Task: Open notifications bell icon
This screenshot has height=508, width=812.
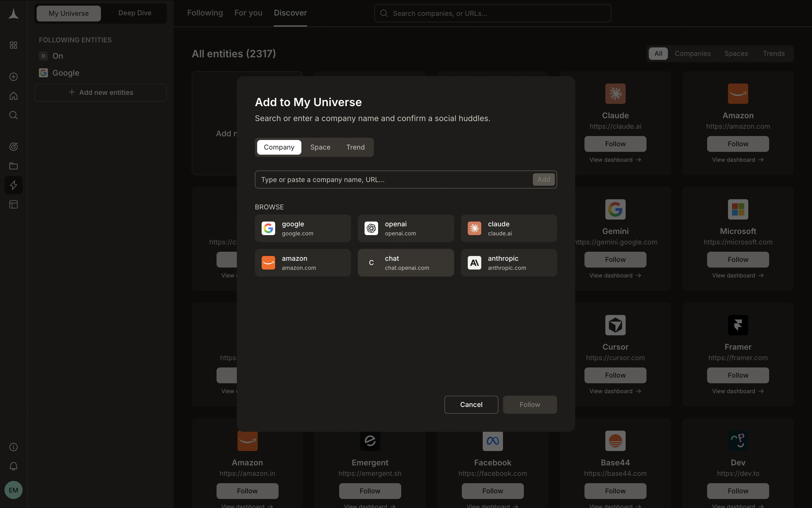Action: [14, 466]
